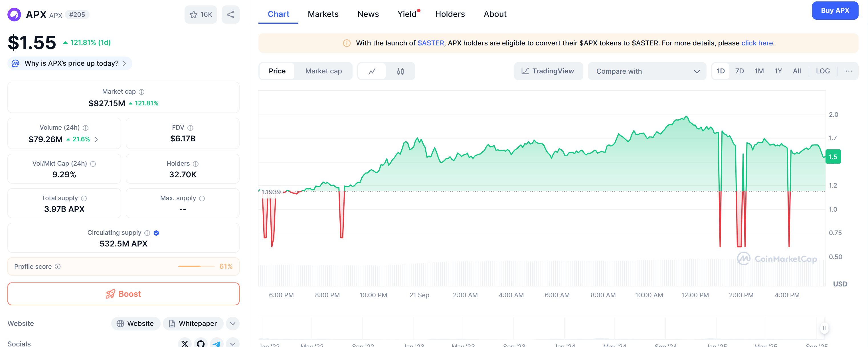Click the Profile score info icon

point(58,266)
